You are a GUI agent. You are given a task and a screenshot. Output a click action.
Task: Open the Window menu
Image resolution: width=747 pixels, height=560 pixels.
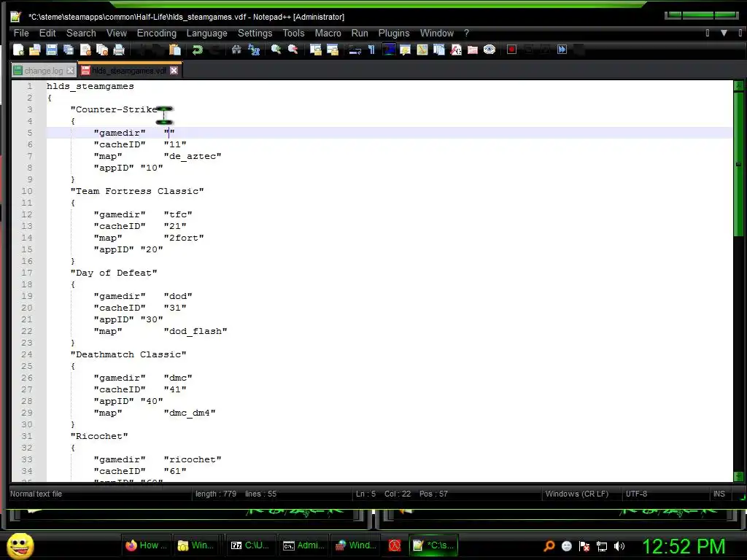point(436,33)
